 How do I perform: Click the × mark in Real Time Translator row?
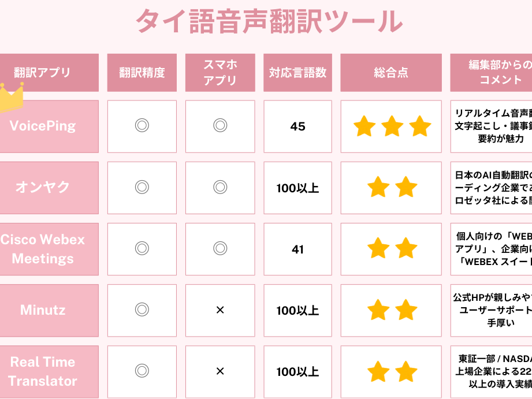[220, 371]
